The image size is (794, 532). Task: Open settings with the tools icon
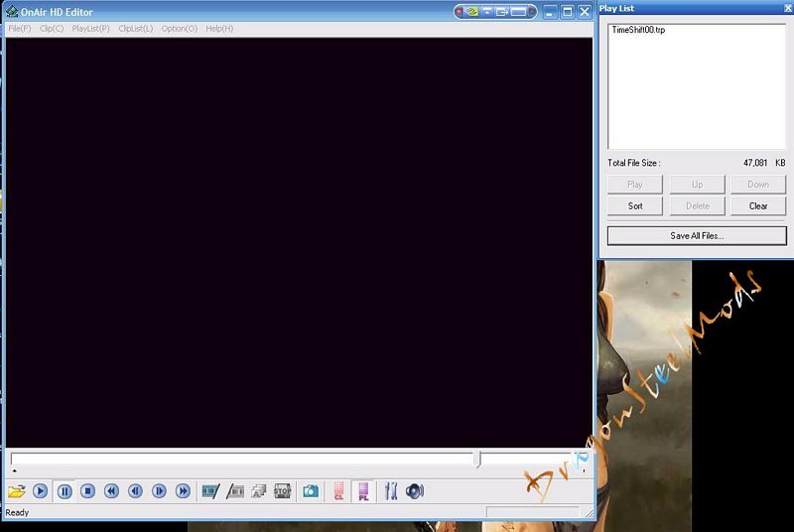point(390,491)
